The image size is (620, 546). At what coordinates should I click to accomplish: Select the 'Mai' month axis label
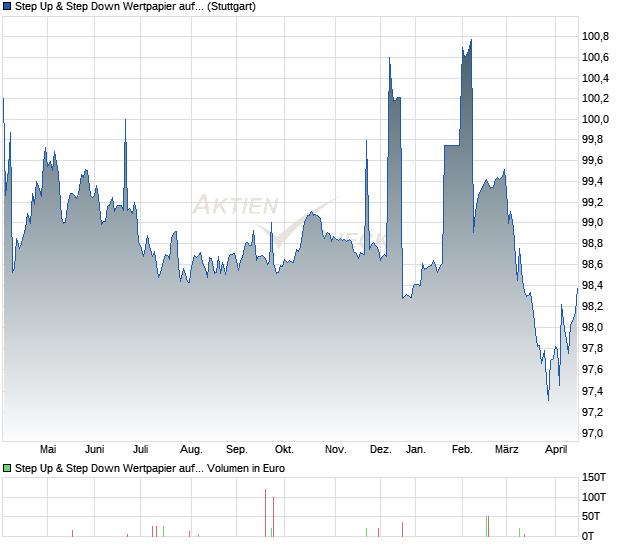(48, 449)
